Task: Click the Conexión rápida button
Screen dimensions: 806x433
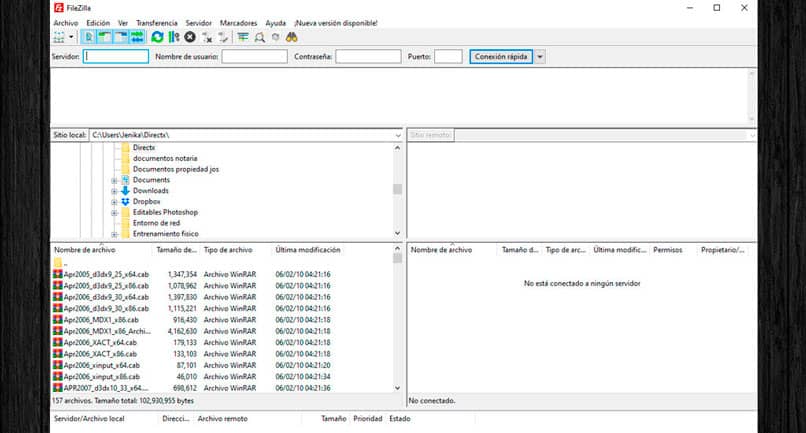Action: click(x=501, y=57)
